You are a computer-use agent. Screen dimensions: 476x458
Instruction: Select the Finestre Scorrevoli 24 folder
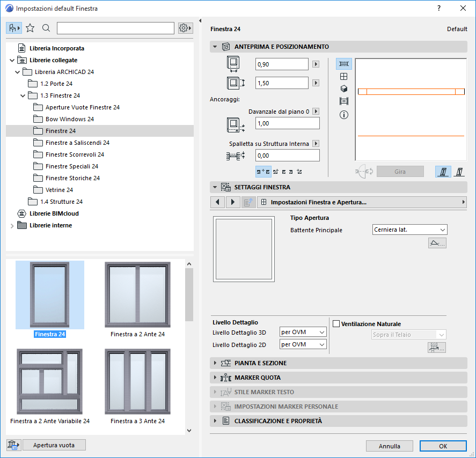pyautogui.click(x=75, y=154)
